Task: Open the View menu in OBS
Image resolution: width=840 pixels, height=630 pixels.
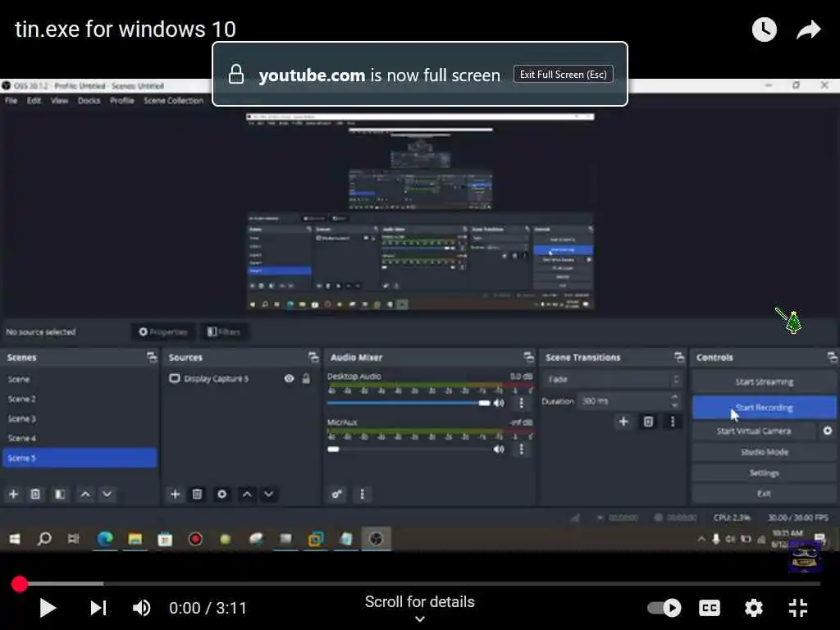Action: coord(59,101)
